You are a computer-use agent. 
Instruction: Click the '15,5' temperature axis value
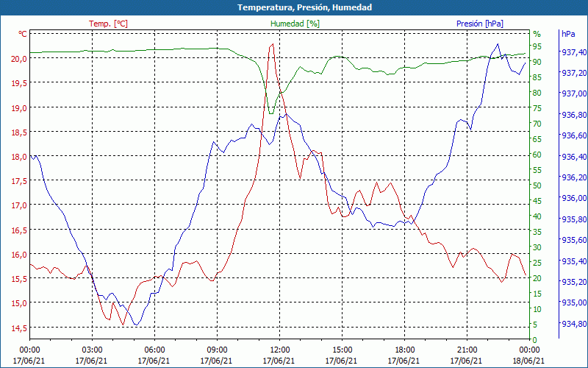point(19,279)
